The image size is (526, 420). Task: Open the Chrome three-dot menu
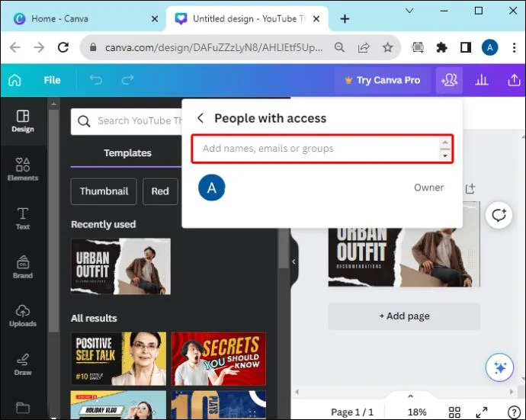click(x=514, y=47)
